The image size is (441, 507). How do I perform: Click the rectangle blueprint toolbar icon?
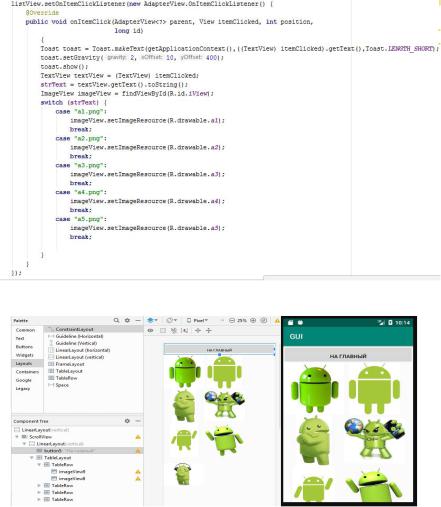[163, 331]
